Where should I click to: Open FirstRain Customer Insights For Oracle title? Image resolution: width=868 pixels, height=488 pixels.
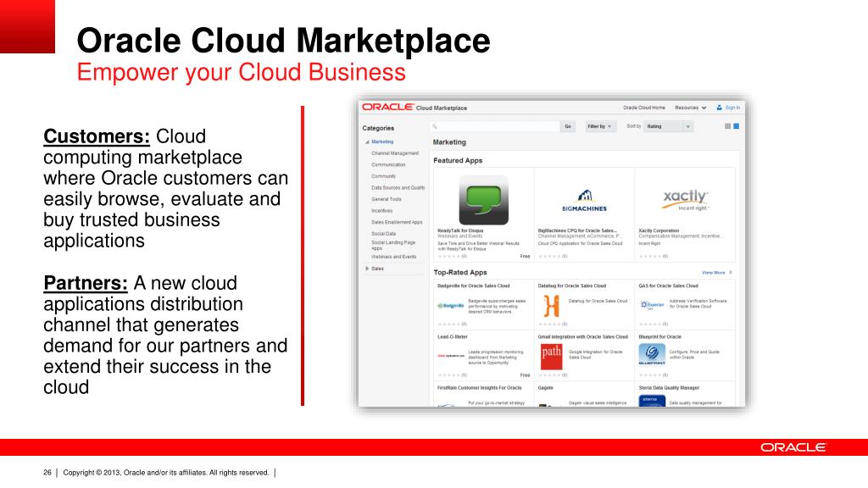pos(480,387)
